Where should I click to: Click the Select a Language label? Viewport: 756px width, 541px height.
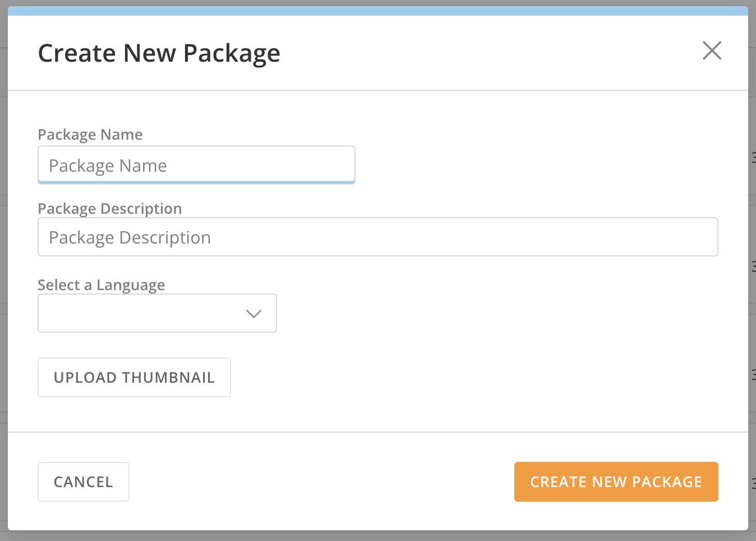click(x=102, y=285)
